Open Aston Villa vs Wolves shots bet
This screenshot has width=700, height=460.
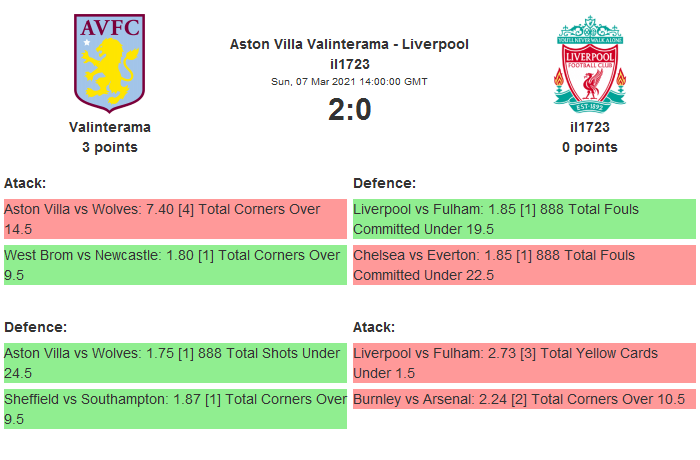175,363
